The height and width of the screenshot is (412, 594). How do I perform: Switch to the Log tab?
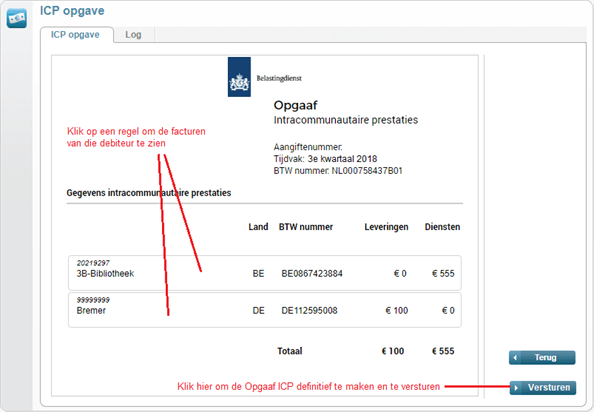point(133,34)
